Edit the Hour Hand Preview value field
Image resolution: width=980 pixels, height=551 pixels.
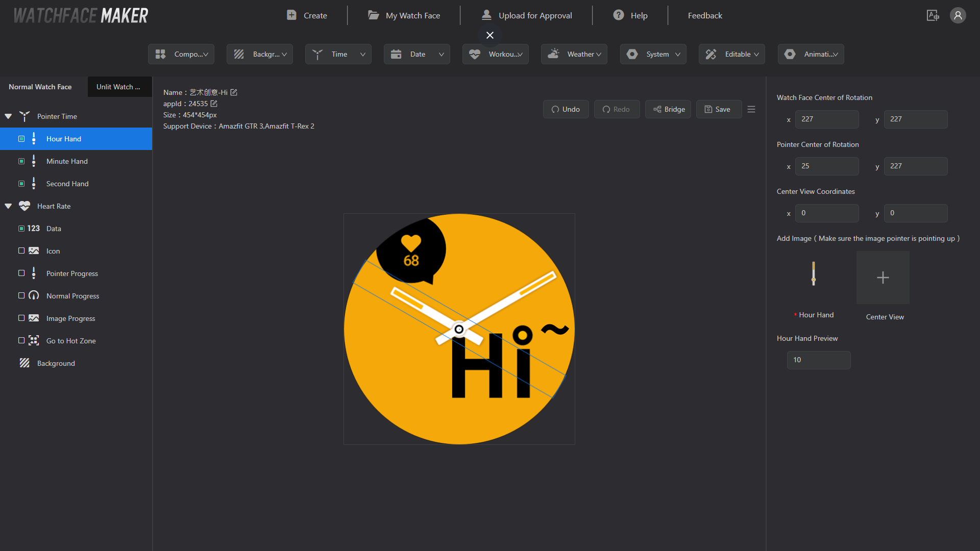tap(819, 359)
